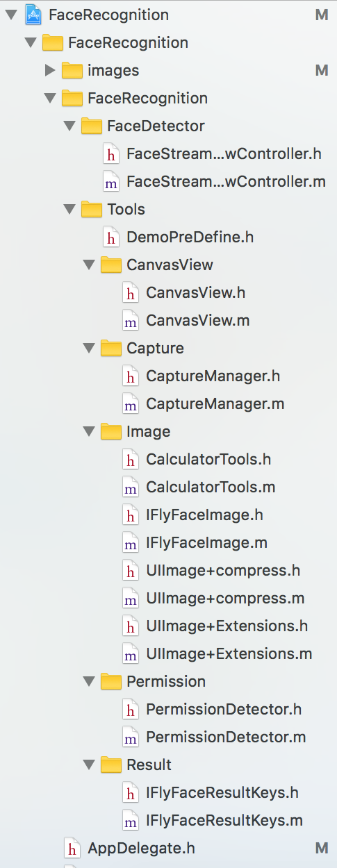
Task: Collapse the FaceDetector group triangle
Action: tap(69, 126)
